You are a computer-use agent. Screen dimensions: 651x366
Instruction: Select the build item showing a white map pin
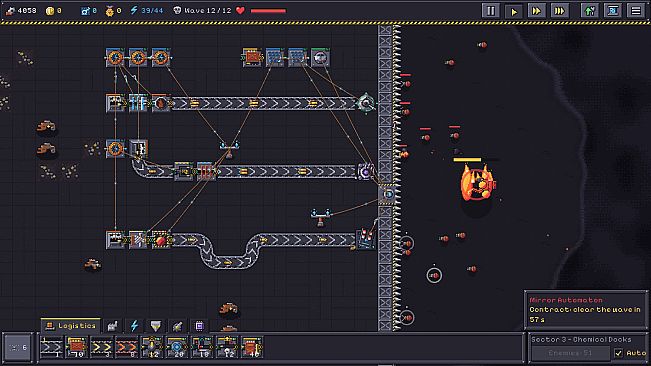pyautogui.click(x=227, y=347)
